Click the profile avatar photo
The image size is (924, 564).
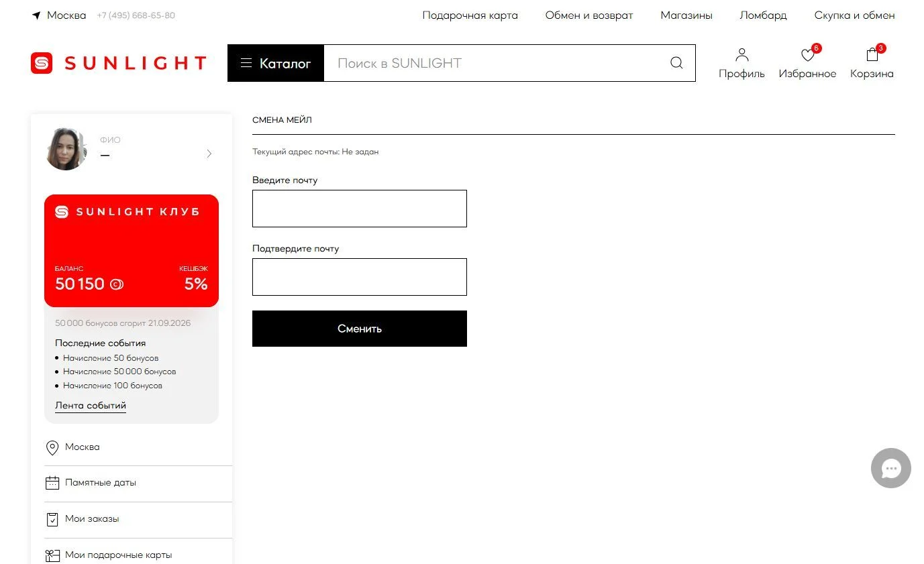pos(66,149)
